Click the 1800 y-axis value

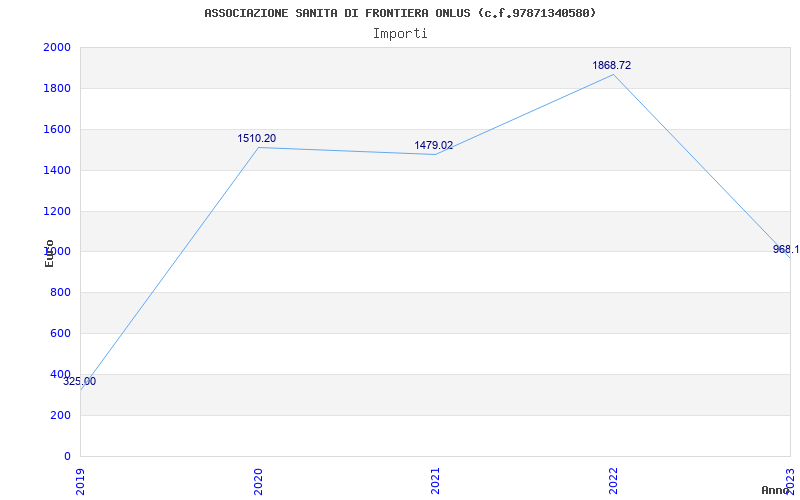click(57, 88)
